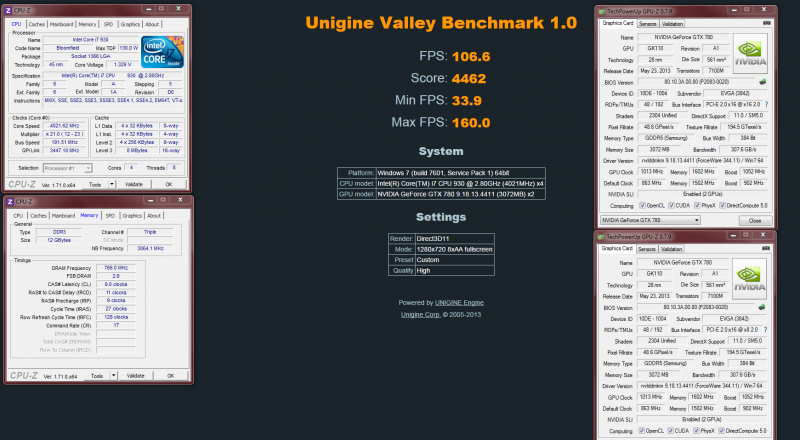
Task: Switch to the Caches tab in top CPU-Z
Action: tap(37, 23)
